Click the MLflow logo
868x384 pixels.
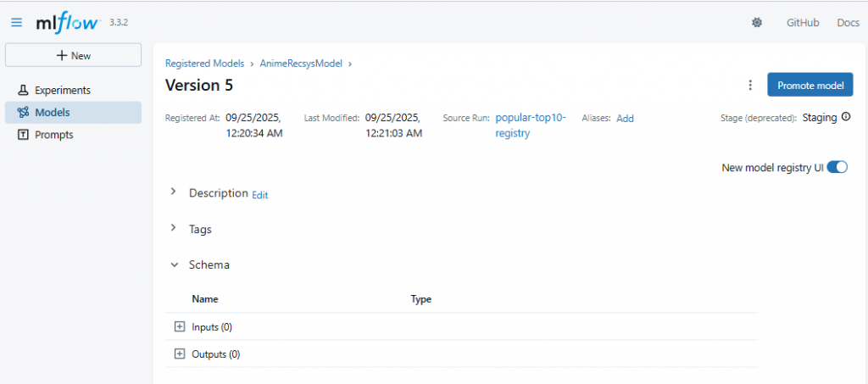[x=68, y=22]
